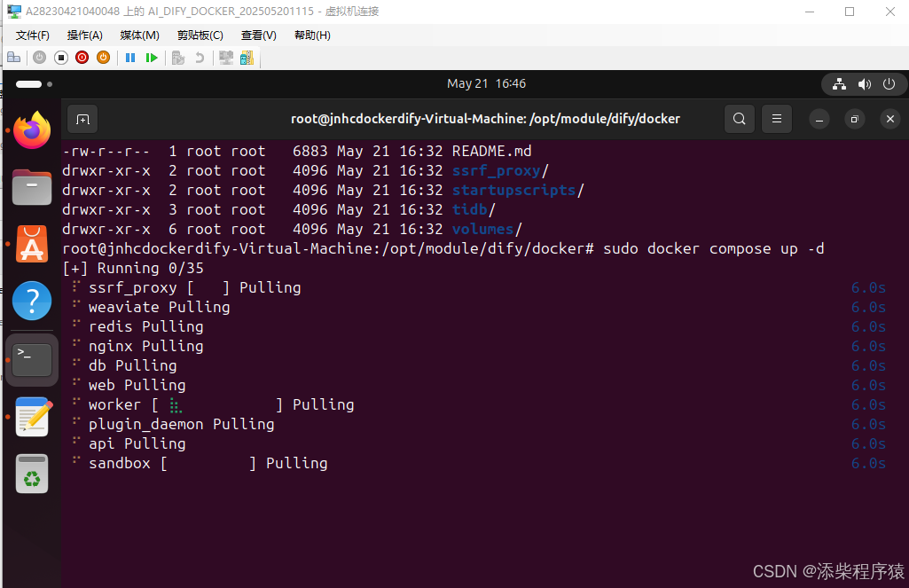Open the share resources toolbar icon
Screen dimensions: 909x588
[247, 58]
